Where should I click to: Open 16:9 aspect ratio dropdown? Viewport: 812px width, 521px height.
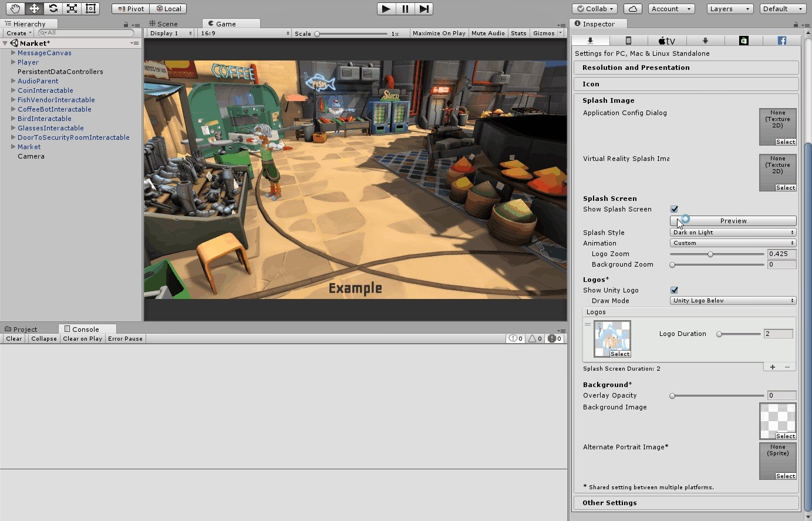pos(245,33)
